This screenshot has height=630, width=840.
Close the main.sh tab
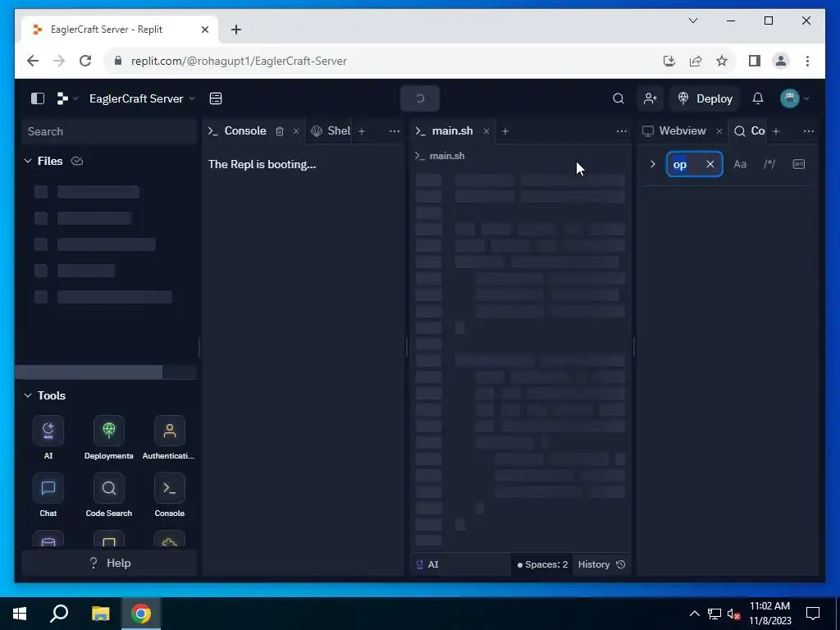click(486, 131)
